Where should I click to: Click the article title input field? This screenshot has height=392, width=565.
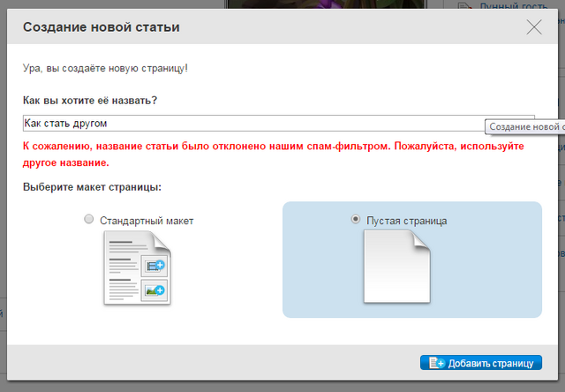point(279,124)
